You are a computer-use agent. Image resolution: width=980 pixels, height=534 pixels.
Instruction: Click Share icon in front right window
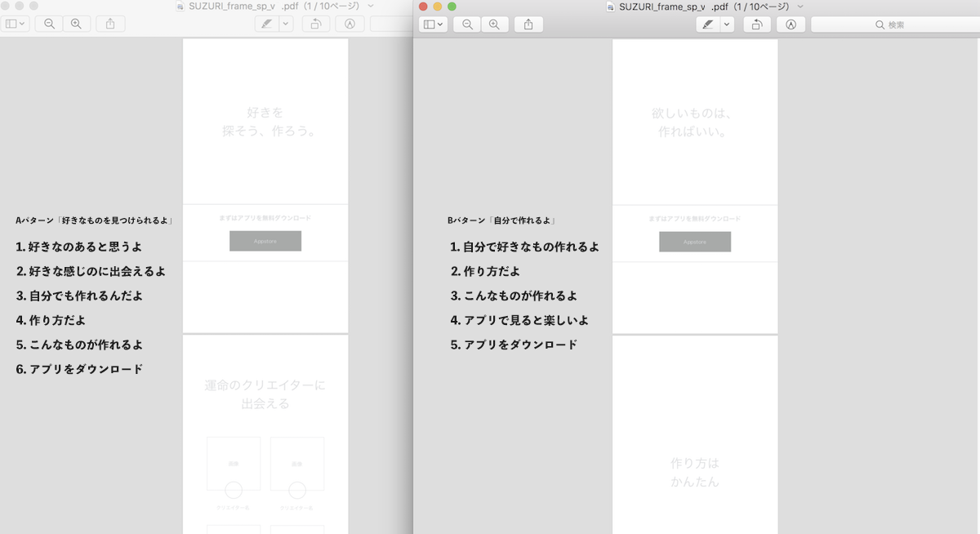coord(528,24)
